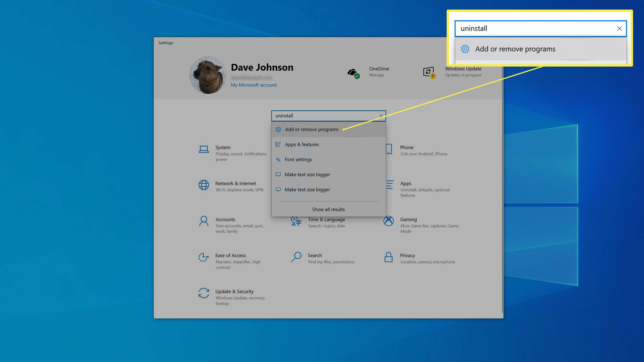Click the OneDrive cloud icon
The width and height of the screenshot is (644, 362).
tap(353, 73)
